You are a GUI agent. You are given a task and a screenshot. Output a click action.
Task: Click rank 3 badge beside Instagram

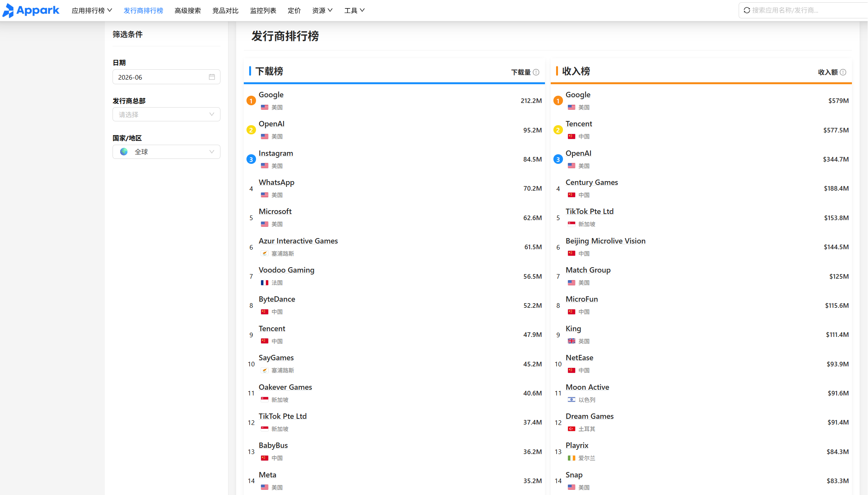tap(251, 159)
